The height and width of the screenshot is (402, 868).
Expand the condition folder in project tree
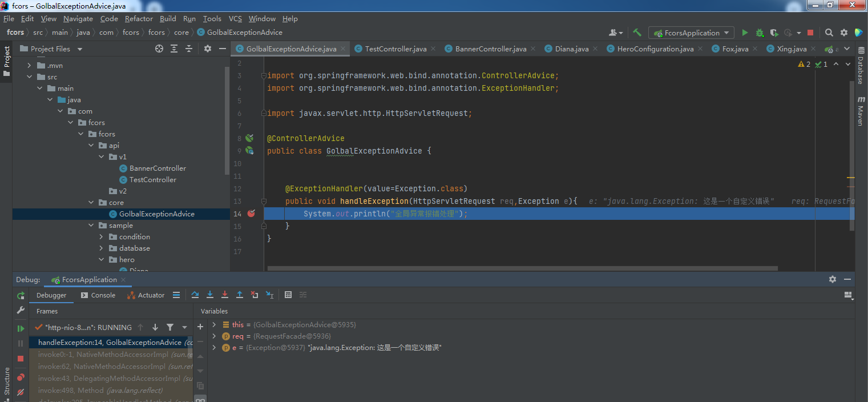pos(102,237)
